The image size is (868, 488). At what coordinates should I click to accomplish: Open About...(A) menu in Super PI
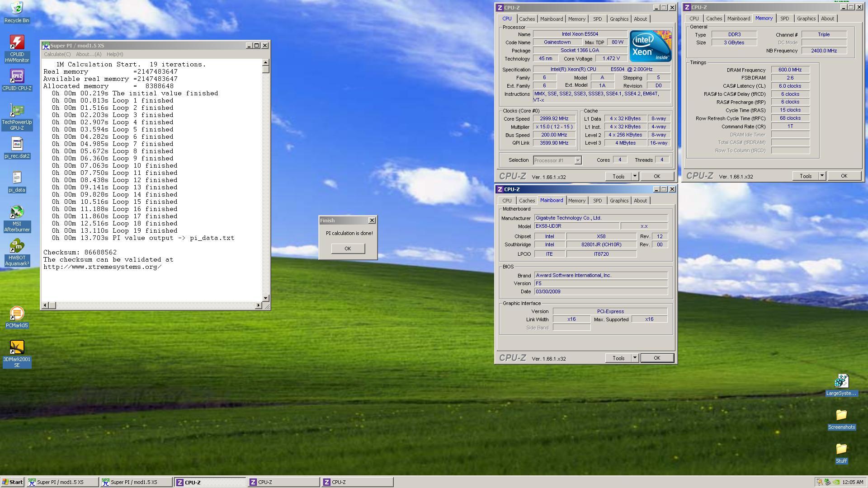(x=89, y=54)
